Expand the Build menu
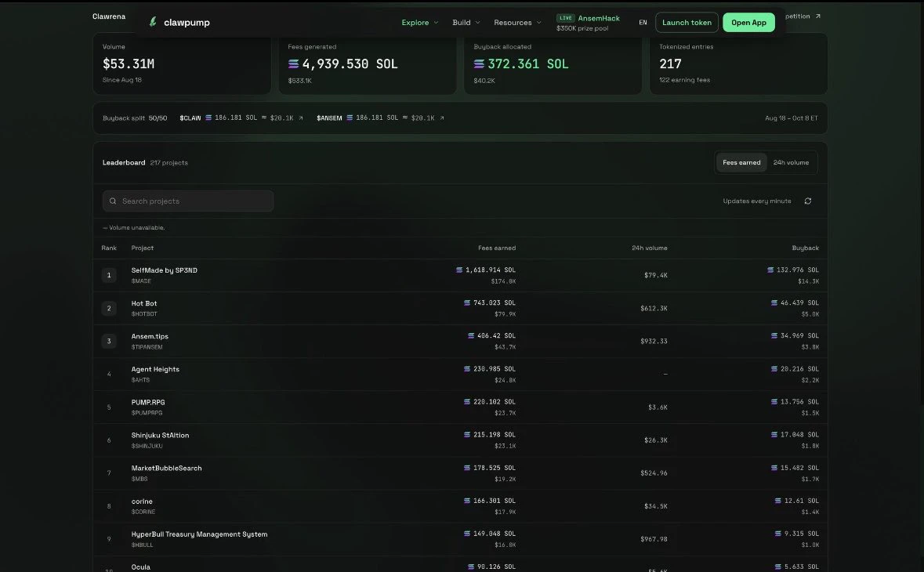 pos(466,23)
